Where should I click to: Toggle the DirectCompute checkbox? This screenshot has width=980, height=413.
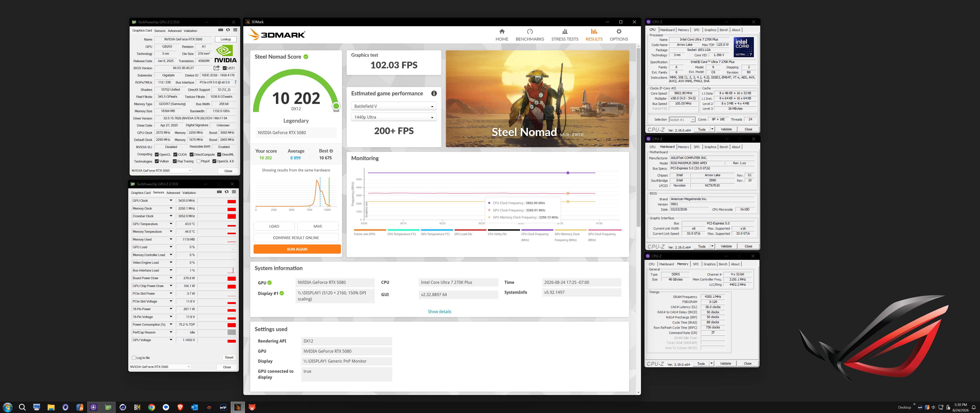(192, 155)
